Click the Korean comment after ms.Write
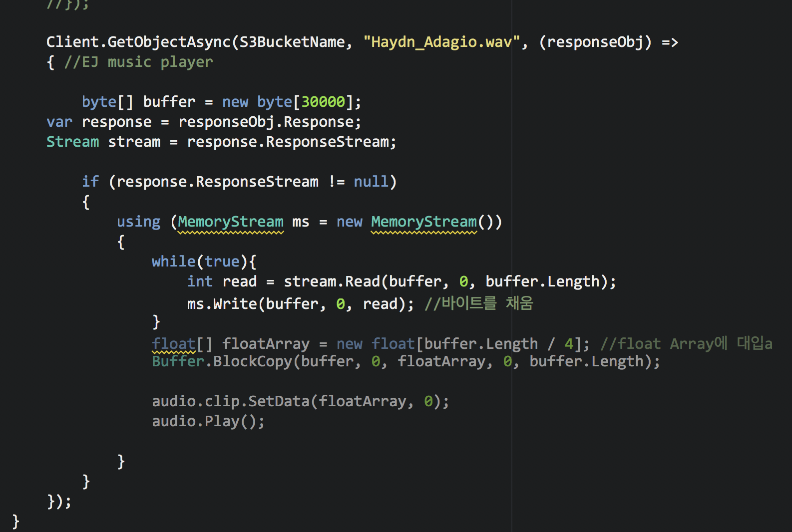792x532 pixels. [x=479, y=303]
